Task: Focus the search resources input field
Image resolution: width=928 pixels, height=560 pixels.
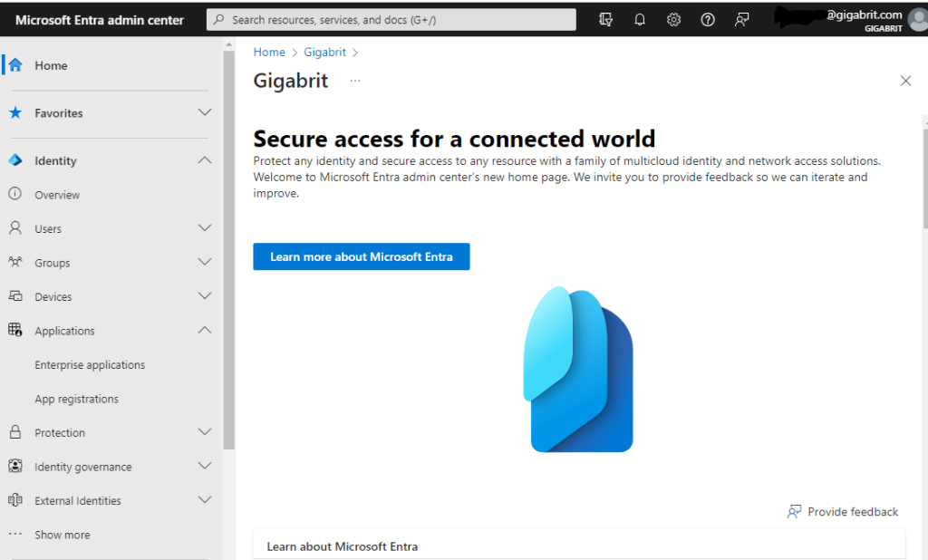Action: tap(391, 20)
